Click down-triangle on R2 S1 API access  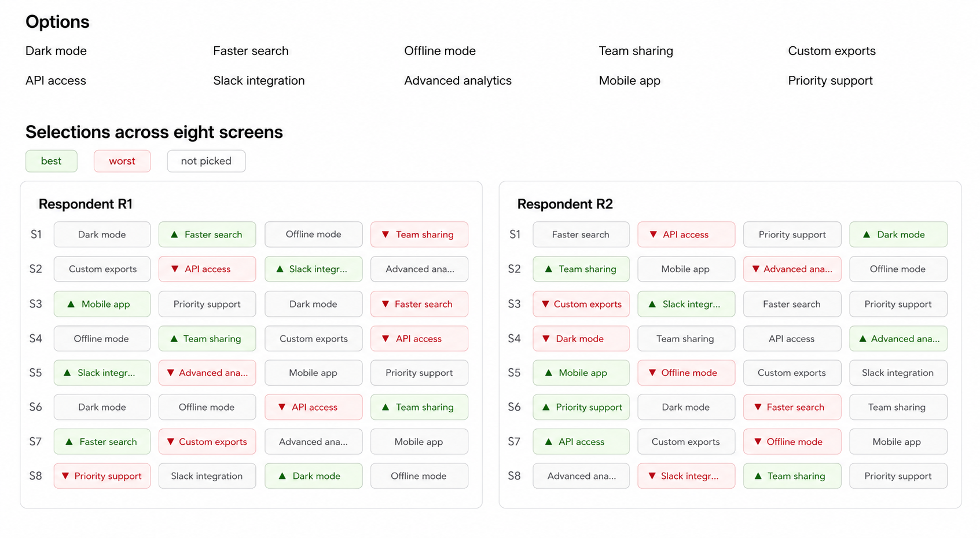coord(654,235)
